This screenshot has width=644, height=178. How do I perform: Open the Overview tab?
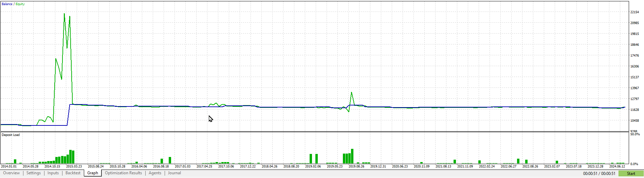(12, 173)
